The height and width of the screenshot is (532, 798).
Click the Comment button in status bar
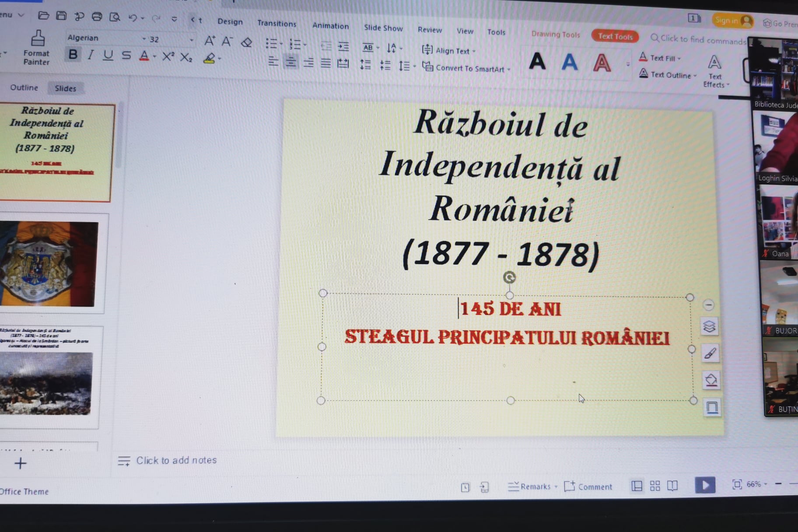tap(588, 486)
